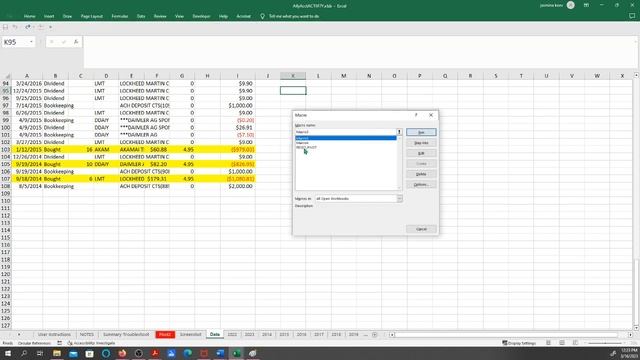Screen dimensions: 640x360
Task: Open Firefox from the taskbar
Action: tap(122, 353)
